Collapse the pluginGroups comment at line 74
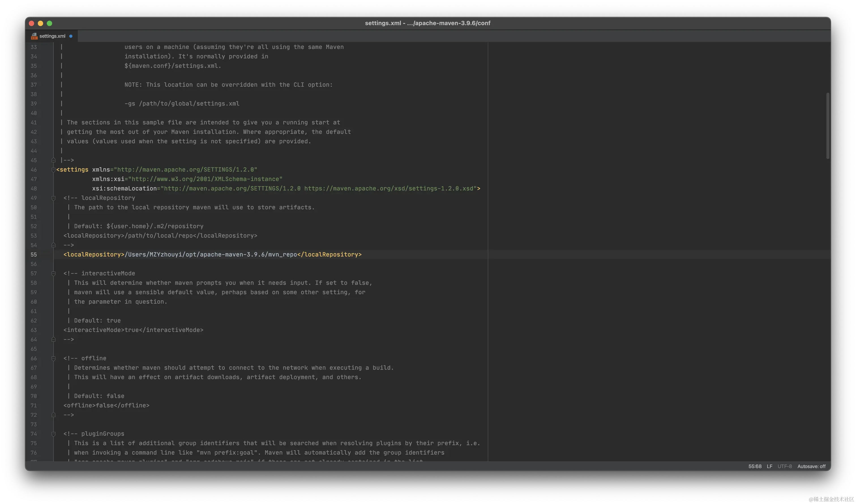The width and height of the screenshot is (856, 504). [53, 434]
